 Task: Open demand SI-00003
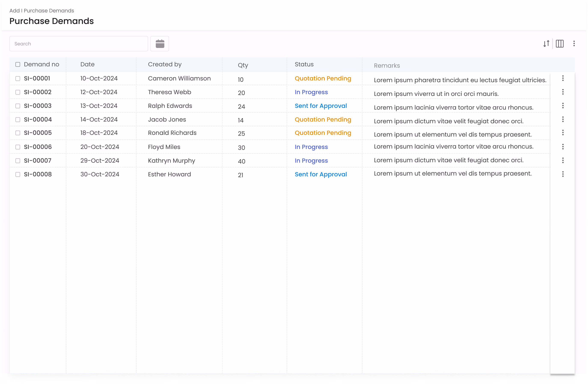38,106
